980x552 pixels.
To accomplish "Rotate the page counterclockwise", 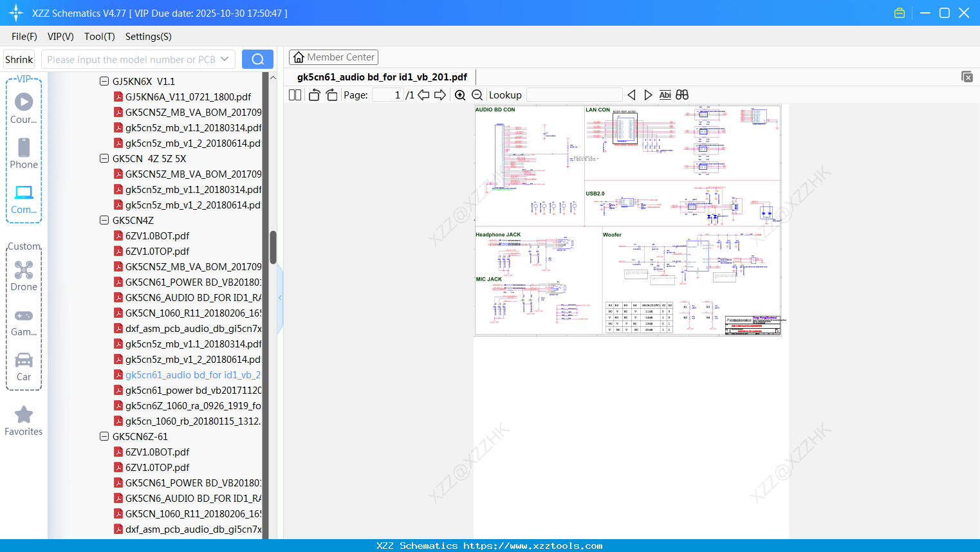I will point(314,95).
